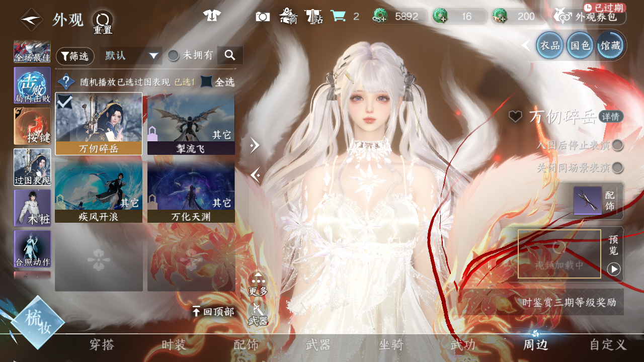
Task: Check the 全选 select-all box
Action: click(206, 81)
